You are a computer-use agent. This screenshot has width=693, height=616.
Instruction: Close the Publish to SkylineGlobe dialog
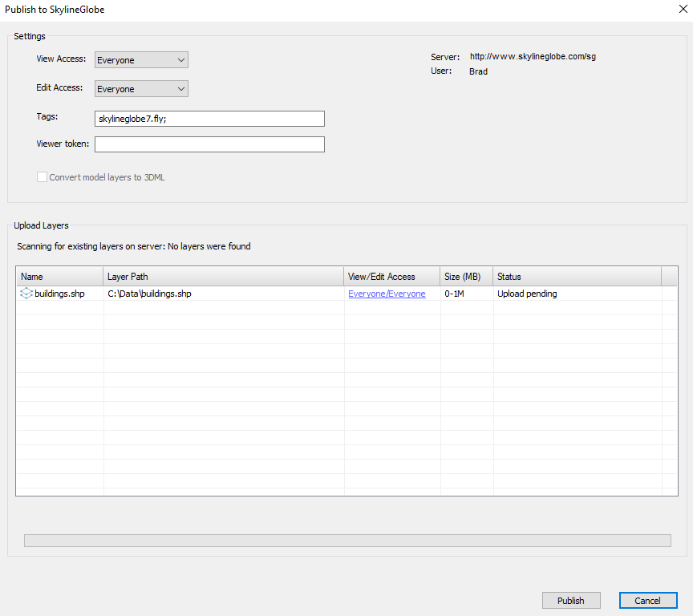[x=682, y=10]
